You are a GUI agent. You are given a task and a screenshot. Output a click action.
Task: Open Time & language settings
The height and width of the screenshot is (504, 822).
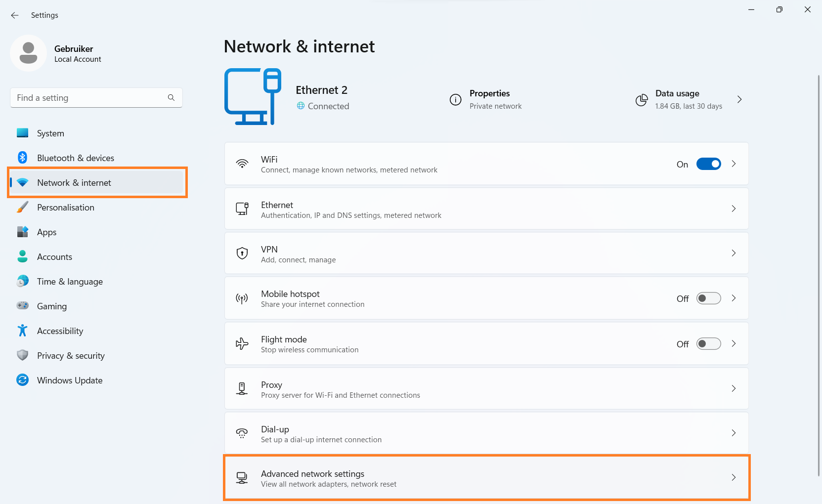pyautogui.click(x=96, y=282)
